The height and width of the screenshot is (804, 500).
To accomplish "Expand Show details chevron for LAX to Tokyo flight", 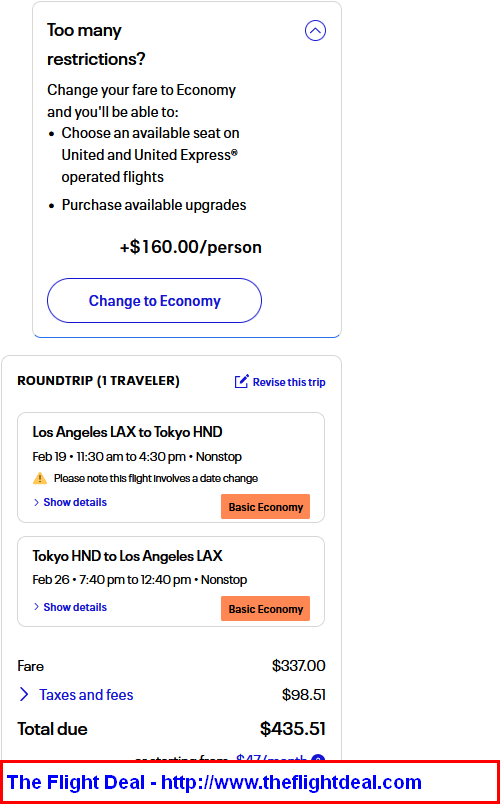I will tap(36, 502).
